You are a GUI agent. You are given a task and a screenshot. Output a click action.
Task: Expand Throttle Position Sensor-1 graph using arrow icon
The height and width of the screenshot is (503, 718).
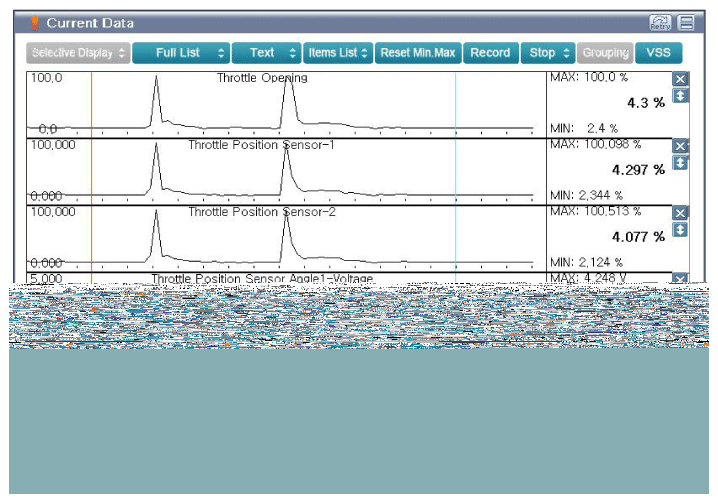(680, 163)
